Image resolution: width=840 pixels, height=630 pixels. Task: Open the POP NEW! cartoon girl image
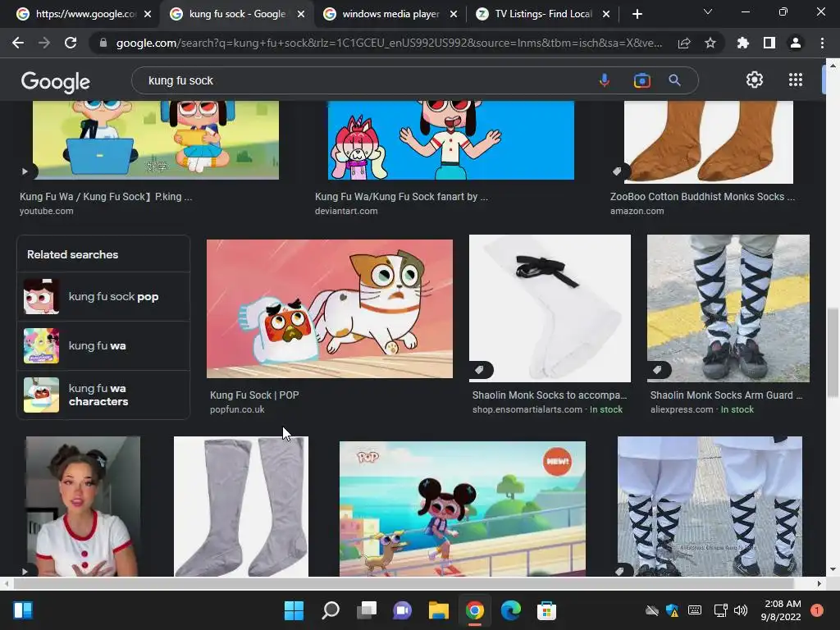[x=463, y=509]
